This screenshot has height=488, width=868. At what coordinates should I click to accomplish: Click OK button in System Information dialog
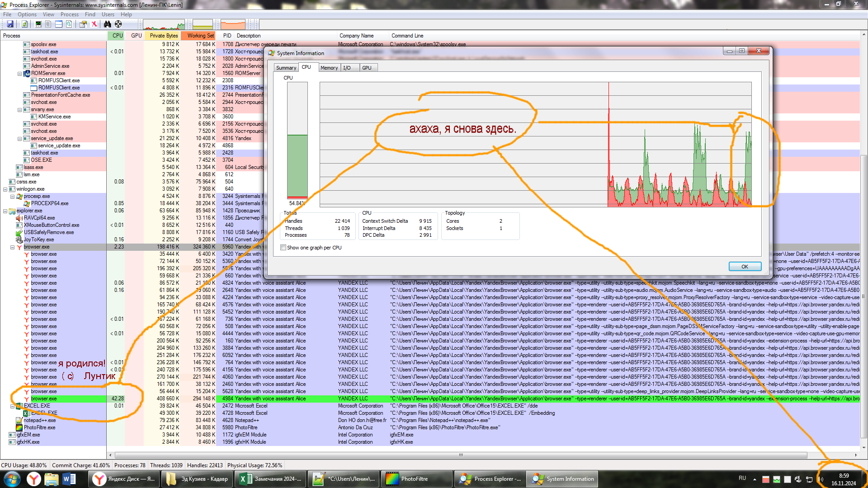pos(745,266)
